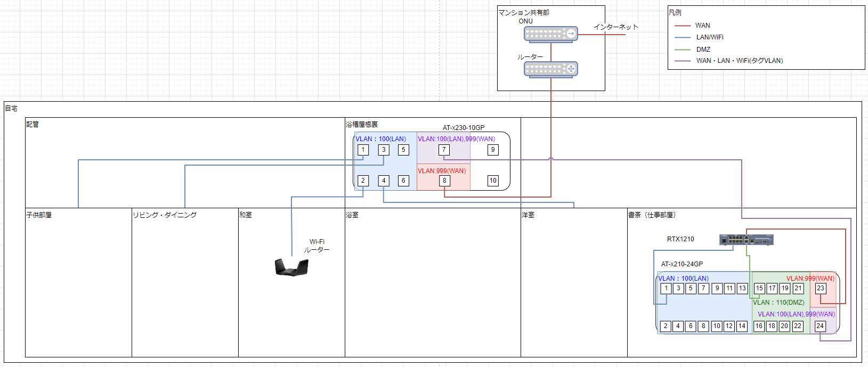
Task: Click the WAN legend entry text
Action: (x=702, y=25)
